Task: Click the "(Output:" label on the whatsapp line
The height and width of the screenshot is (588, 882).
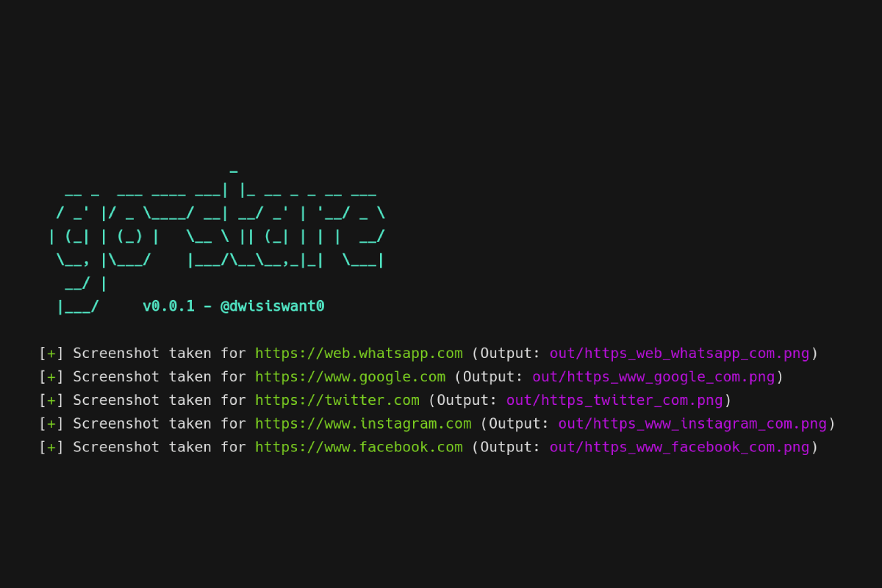Action: (x=506, y=354)
